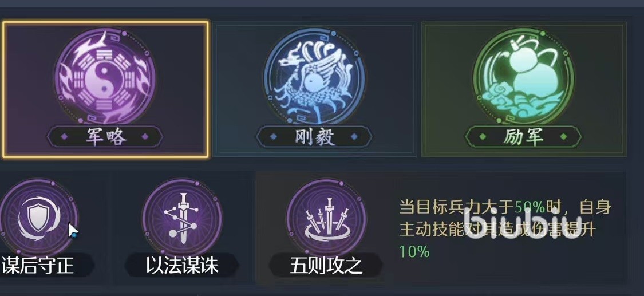The width and height of the screenshot is (644, 296).
Task: Click the 谋后守正 skill name label
Action: (x=38, y=266)
